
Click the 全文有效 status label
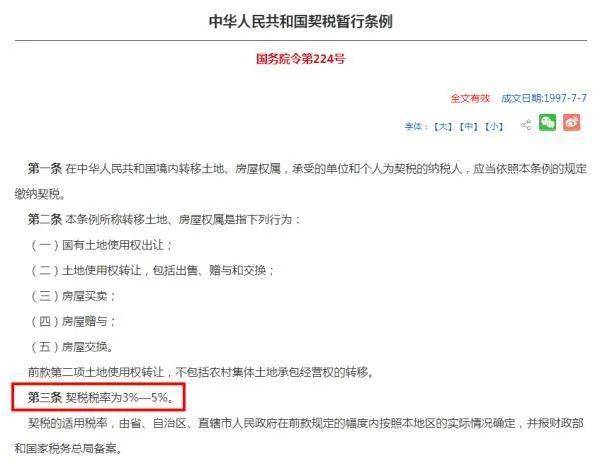tap(470, 98)
